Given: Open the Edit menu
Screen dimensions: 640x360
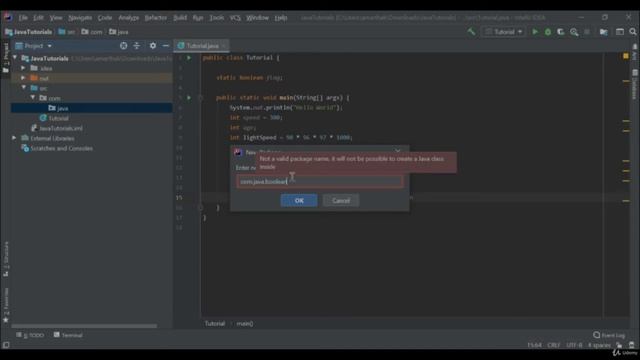Looking at the screenshot, I should pyautogui.click(x=38, y=18).
